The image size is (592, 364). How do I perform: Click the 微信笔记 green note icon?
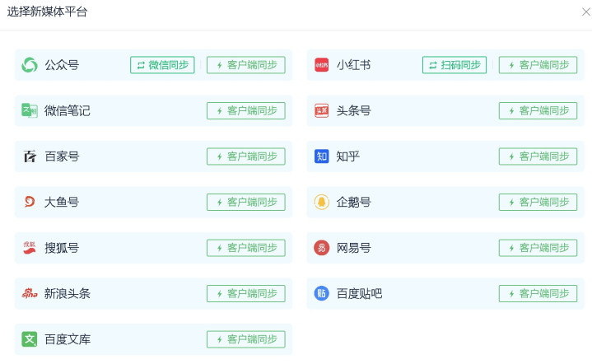click(x=30, y=110)
